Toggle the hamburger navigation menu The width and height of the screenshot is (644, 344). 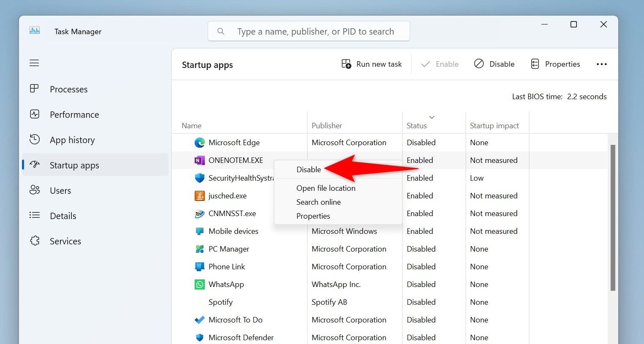point(34,63)
